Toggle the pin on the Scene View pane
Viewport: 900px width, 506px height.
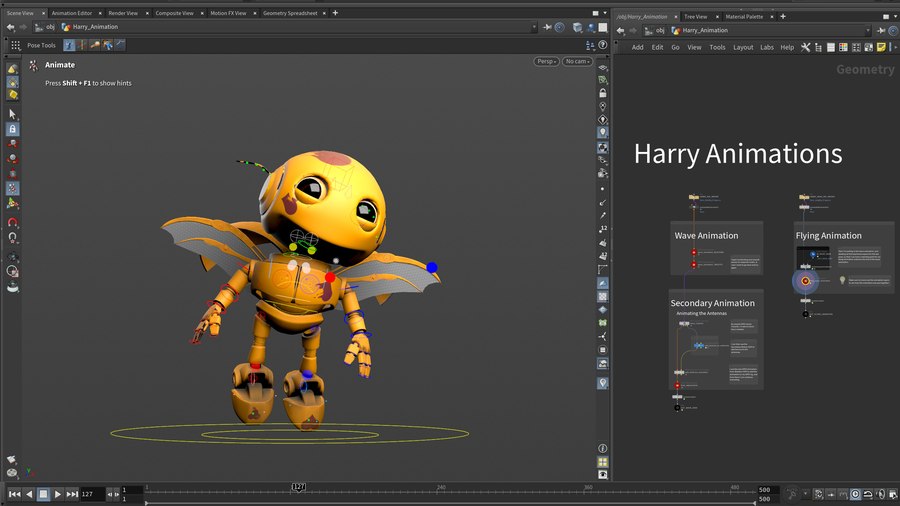pyautogui.click(x=546, y=28)
